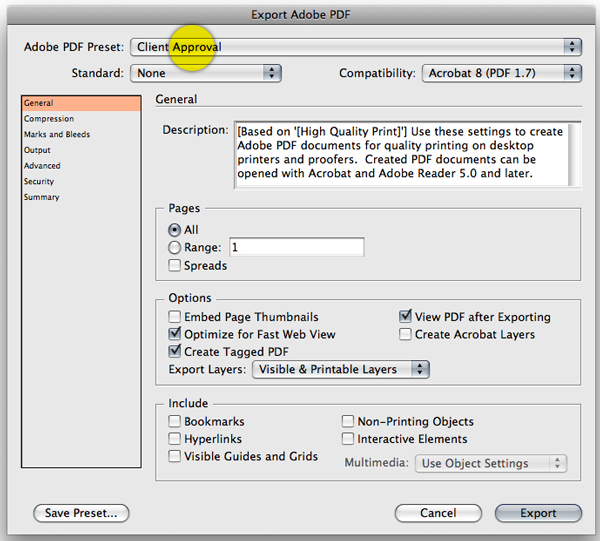Toggle the Create Tagged PDF checkbox
Screen dimensions: 600x541
[174, 351]
